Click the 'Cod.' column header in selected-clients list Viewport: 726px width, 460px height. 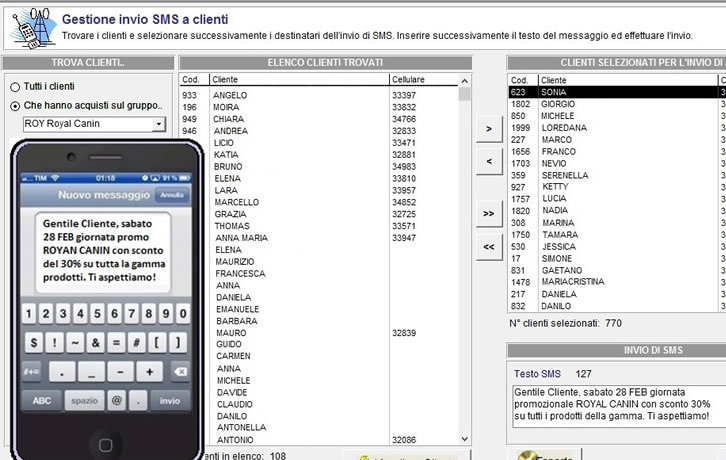tap(523, 80)
